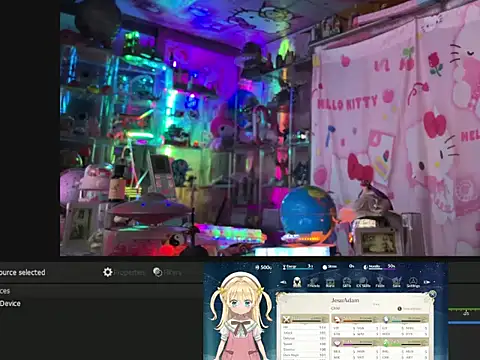This screenshot has height=360, width=480.
Task: Open the Gifts icon in game menu
Action: click(x=347, y=283)
